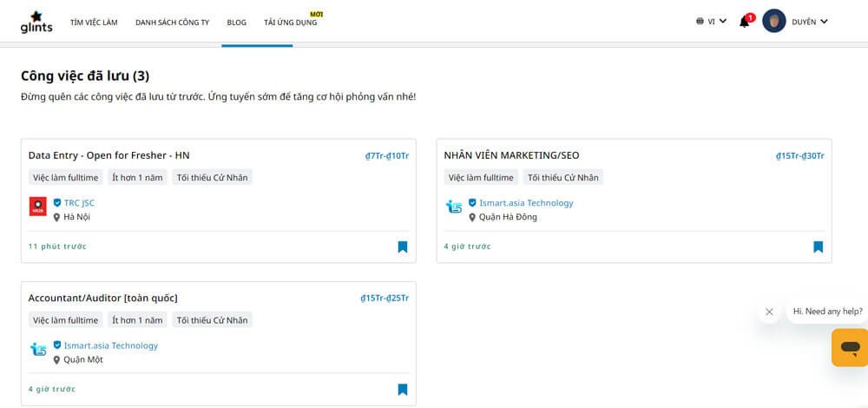This screenshot has width=868, height=408.
Task: Toggle bookmark on NHÂN VIÊN MARKETING/SEO job
Action: (x=818, y=247)
